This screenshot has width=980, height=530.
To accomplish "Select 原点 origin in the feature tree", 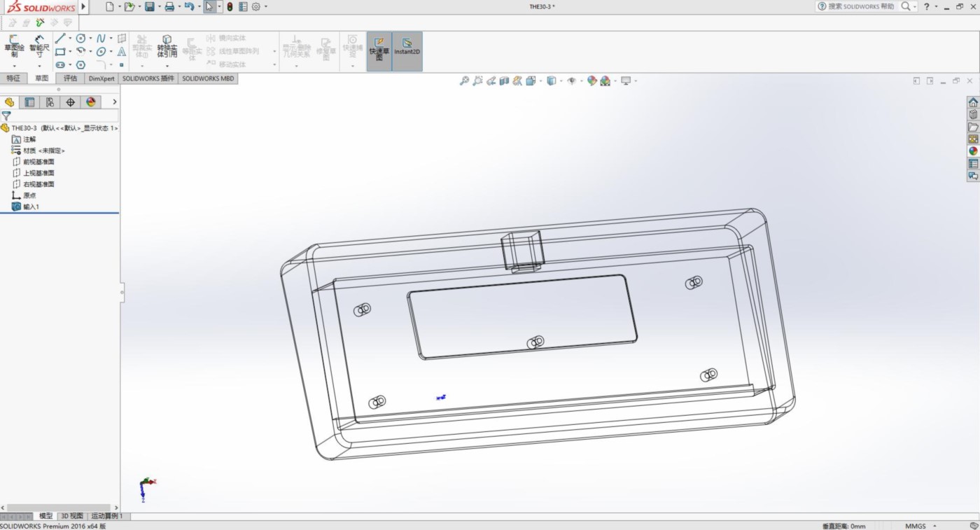I will click(x=24, y=195).
